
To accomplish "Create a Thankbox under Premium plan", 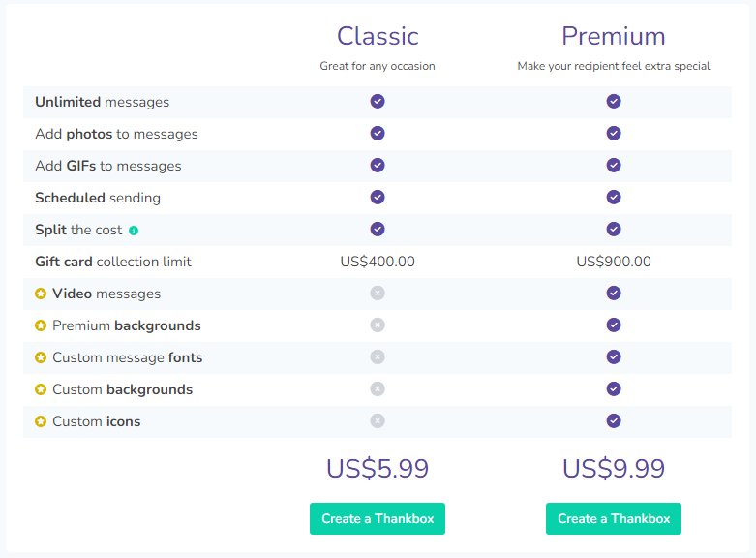I will coord(614,519).
